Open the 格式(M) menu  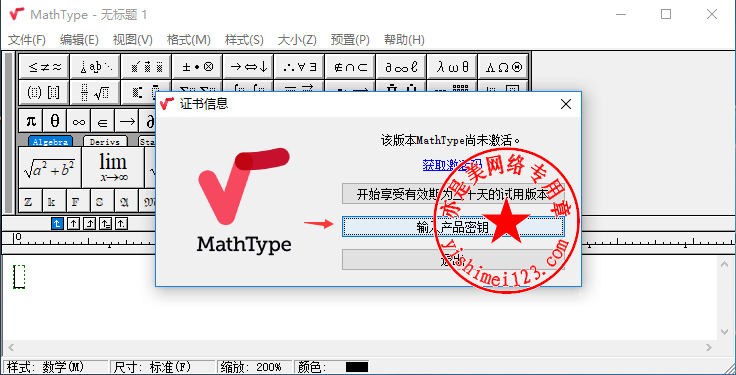(x=189, y=40)
